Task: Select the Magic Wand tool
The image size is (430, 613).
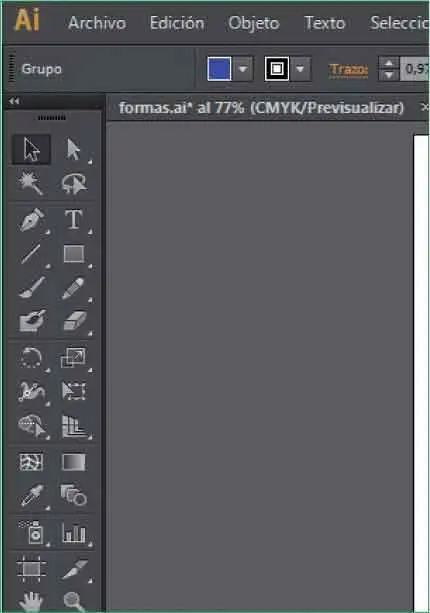Action: [x=30, y=183]
